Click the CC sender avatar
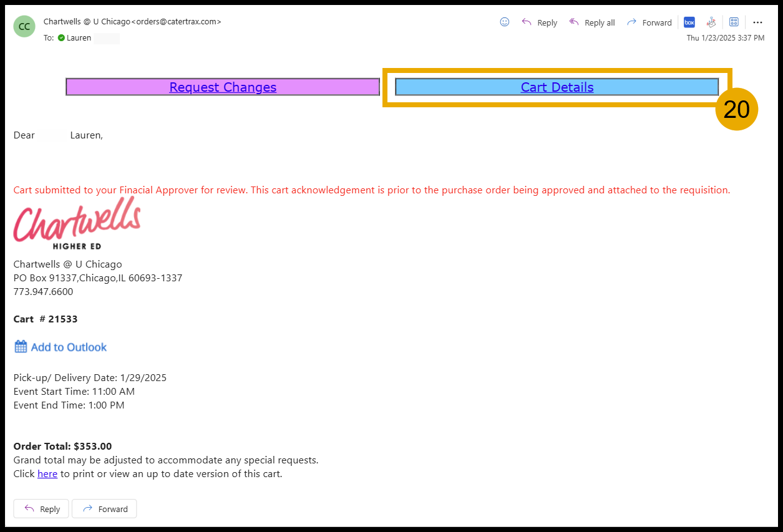Screen dimensions: 783x532 point(24,26)
